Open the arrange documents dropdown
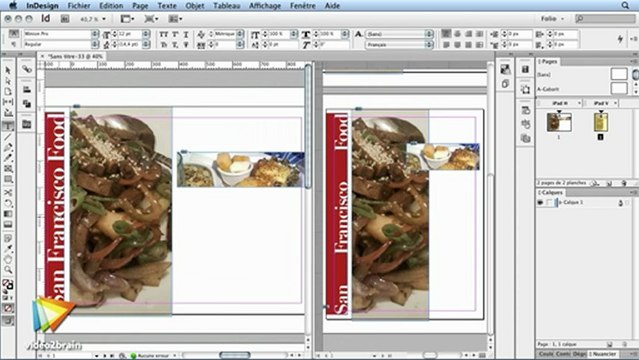The width and height of the screenshot is (639, 360). pyautogui.click(x=175, y=19)
